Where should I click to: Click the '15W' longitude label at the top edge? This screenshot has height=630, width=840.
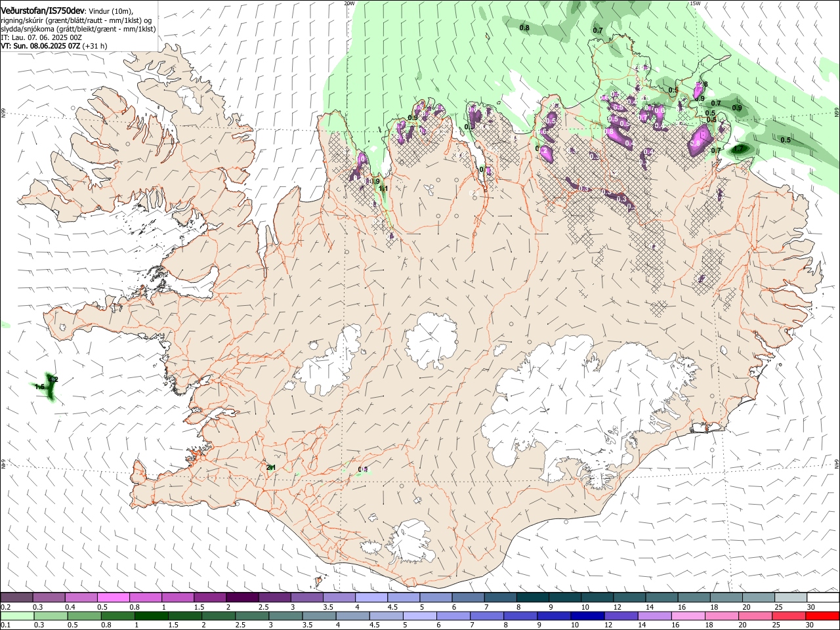[x=695, y=3]
